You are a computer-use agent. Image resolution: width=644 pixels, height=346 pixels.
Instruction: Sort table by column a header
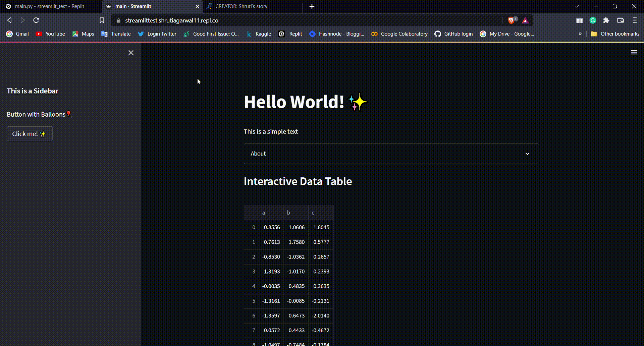(271, 213)
